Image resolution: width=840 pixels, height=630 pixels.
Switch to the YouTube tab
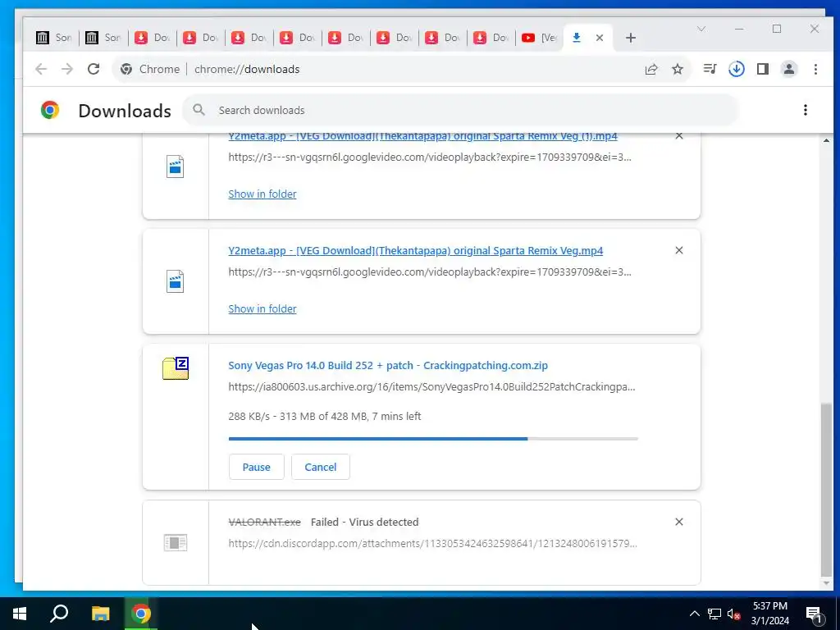540,38
